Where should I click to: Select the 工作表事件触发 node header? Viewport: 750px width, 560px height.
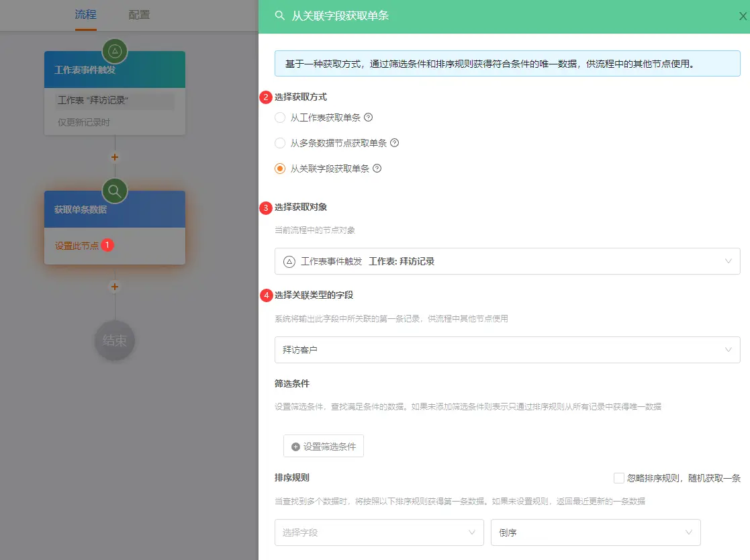115,70
